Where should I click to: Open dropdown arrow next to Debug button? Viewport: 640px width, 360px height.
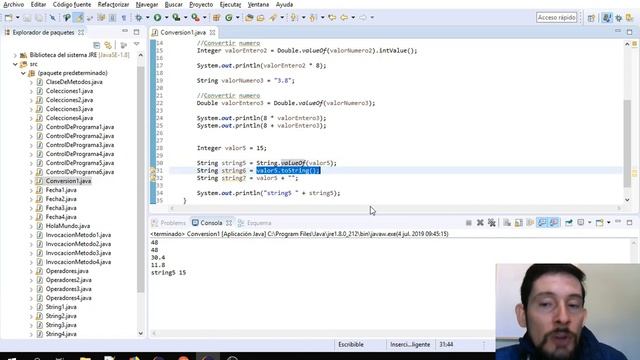(147, 18)
